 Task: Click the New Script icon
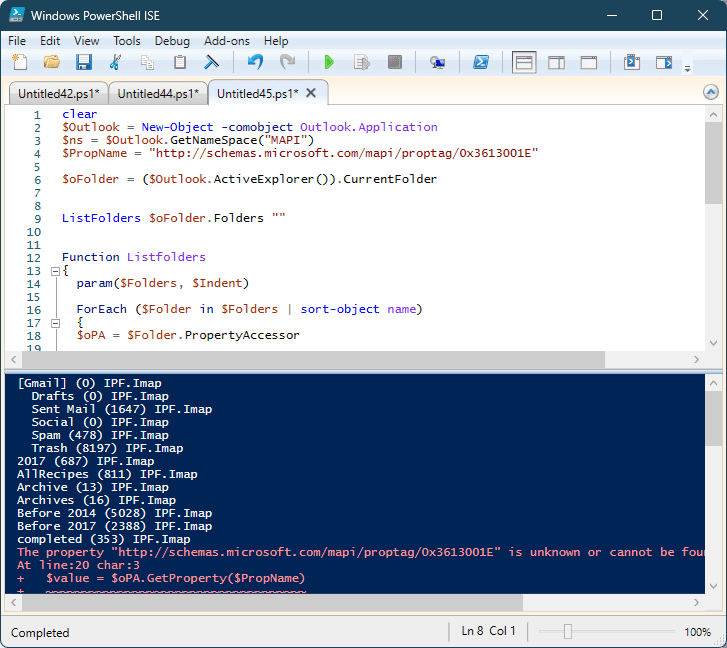pyautogui.click(x=20, y=63)
